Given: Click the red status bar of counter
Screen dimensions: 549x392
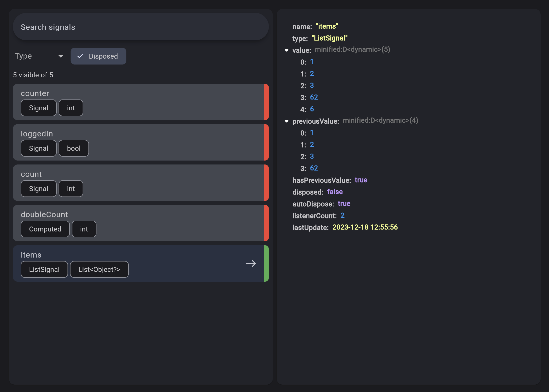Looking at the screenshot, I should (266, 102).
